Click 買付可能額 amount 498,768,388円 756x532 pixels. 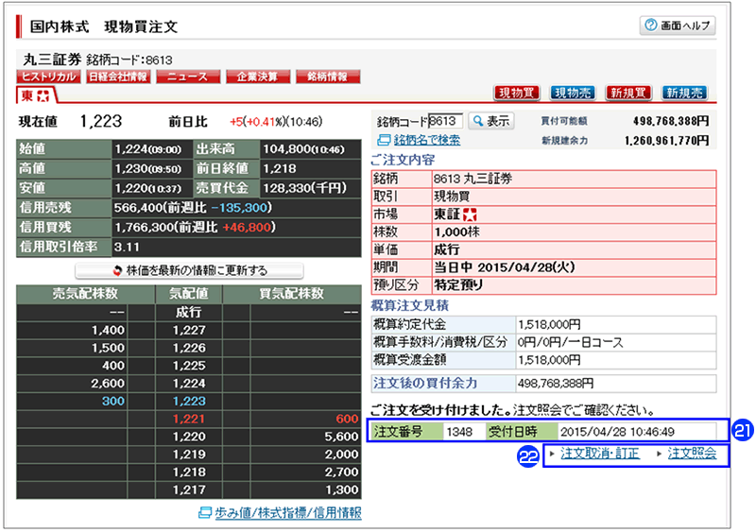[x=671, y=121]
